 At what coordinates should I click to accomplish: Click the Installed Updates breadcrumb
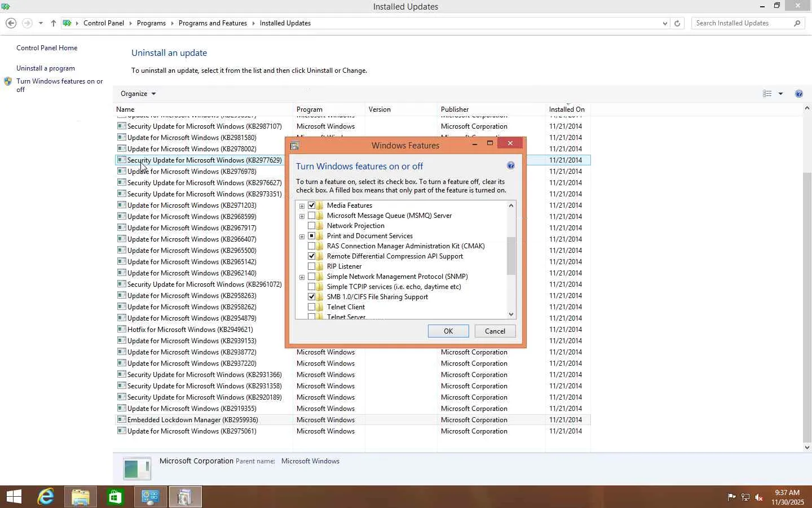tap(285, 23)
